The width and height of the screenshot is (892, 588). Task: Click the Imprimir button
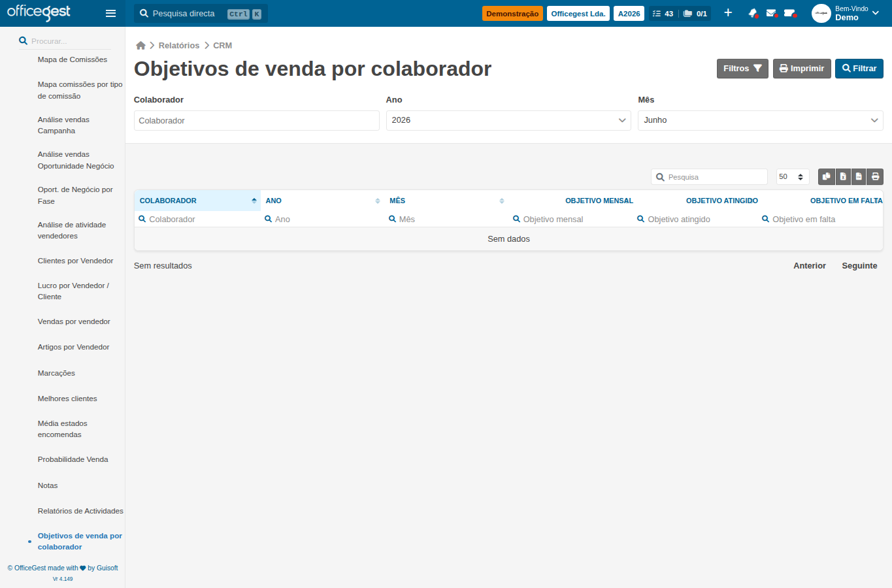pos(802,69)
